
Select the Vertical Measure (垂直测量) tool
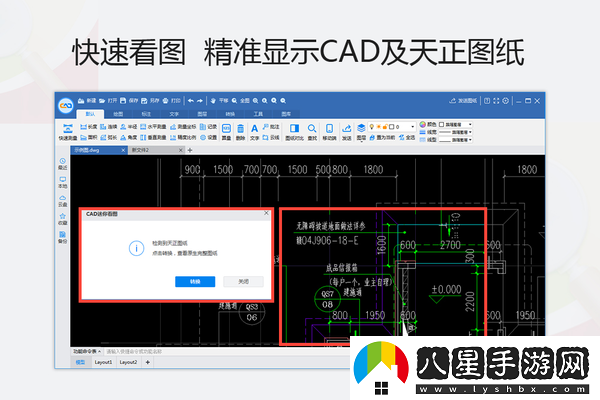pyautogui.click(x=153, y=137)
